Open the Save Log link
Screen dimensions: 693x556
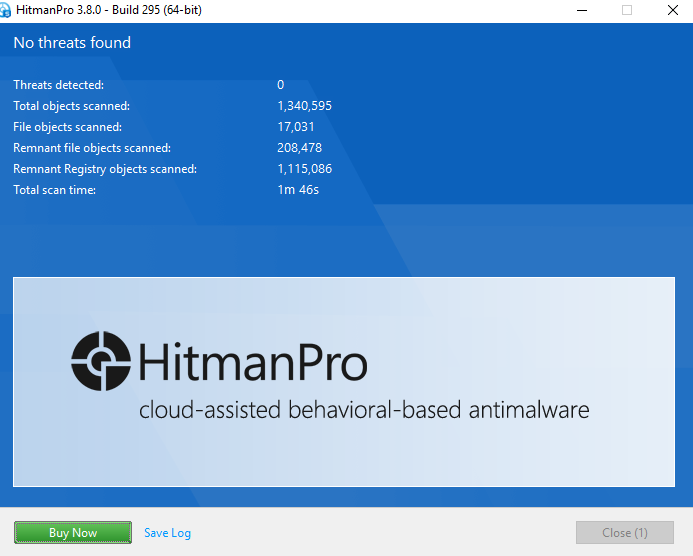point(168,533)
